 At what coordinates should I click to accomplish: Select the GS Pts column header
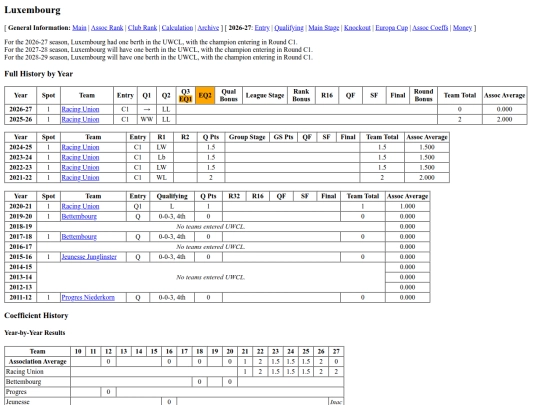(x=283, y=137)
